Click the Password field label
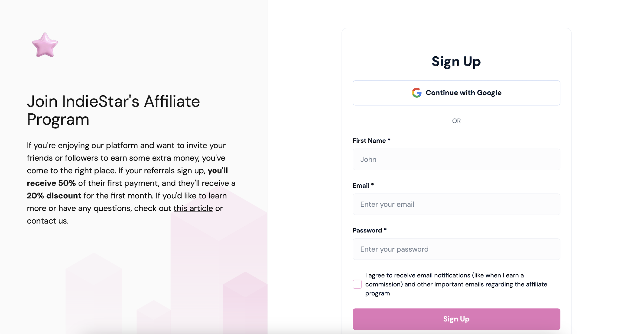The width and height of the screenshot is (644, 334). [367, 230]
